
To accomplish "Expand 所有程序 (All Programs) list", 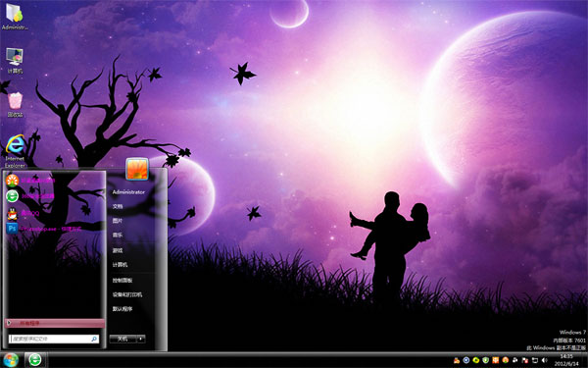I will click(55, 323).
